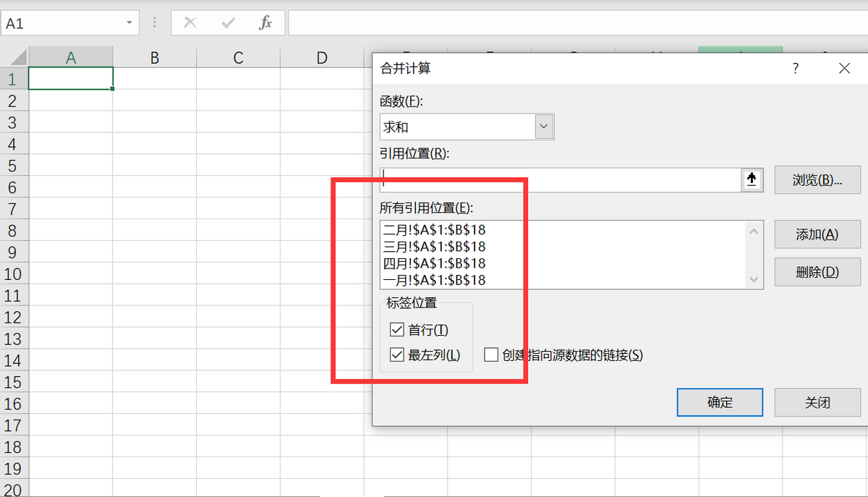This screenshot has width=868, height=497.
Task: Toggle the 首行 checkbox
Action: click(396, 330)
